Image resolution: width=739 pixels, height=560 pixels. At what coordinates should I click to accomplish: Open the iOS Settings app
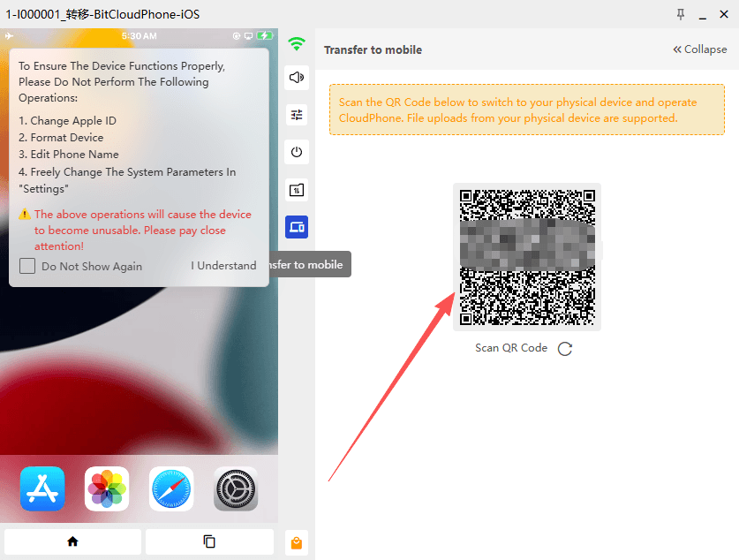[236, 488]
